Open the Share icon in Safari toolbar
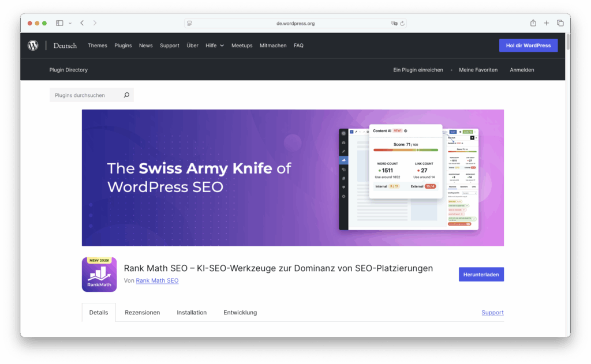 tap(533, 23)
